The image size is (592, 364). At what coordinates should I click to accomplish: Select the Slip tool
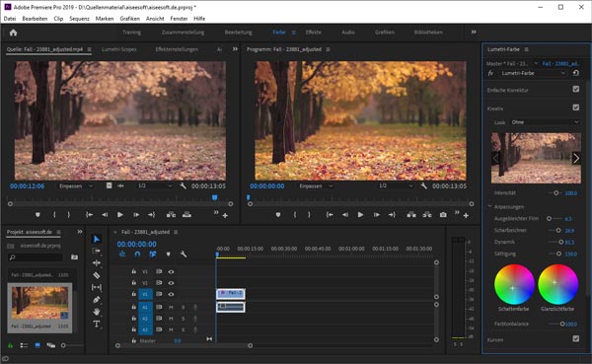click(x=97, y=287)
